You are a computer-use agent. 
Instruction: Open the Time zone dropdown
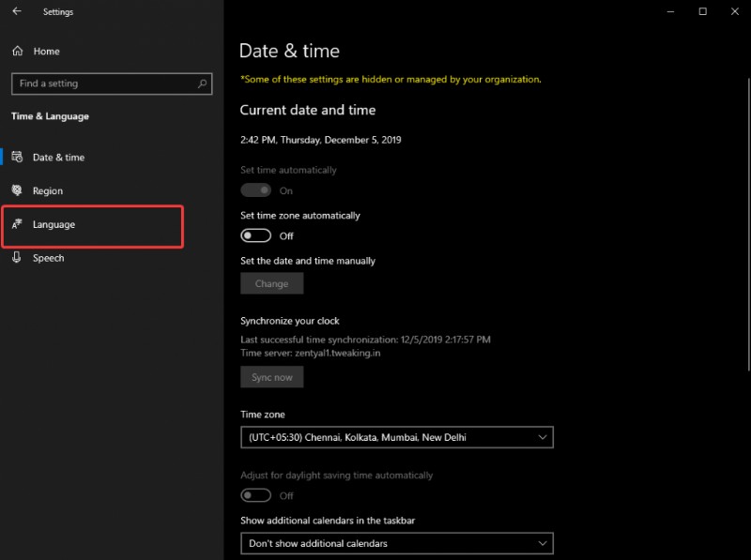pos(396,437)
